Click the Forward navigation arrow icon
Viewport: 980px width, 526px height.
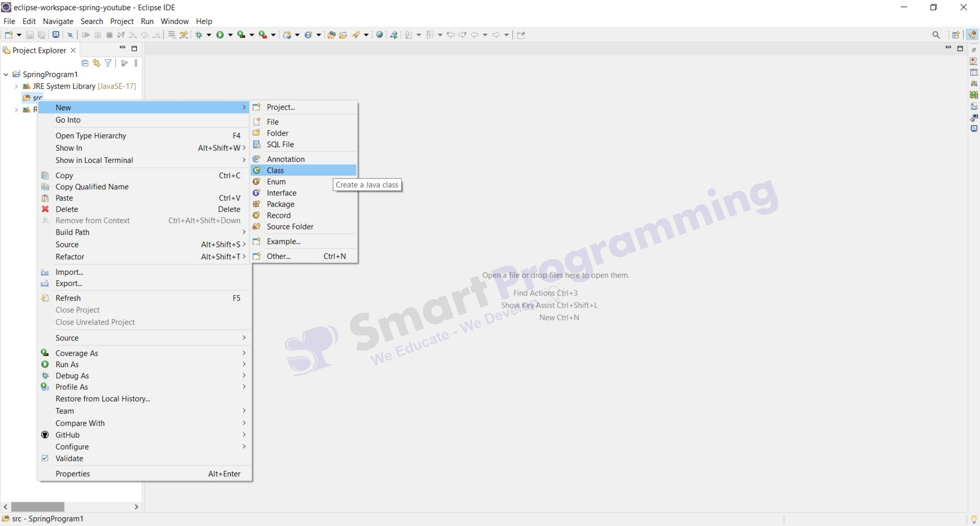pyautogui.click(x=496, y=35)
